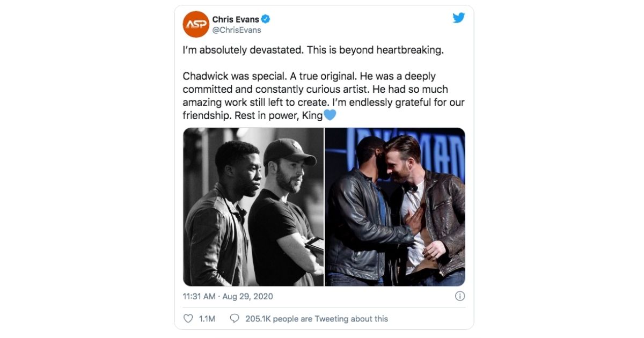The height and width of the screenshot is (338, 644).
Task: Open the black-and-white photo on the left
Action: 253,207
